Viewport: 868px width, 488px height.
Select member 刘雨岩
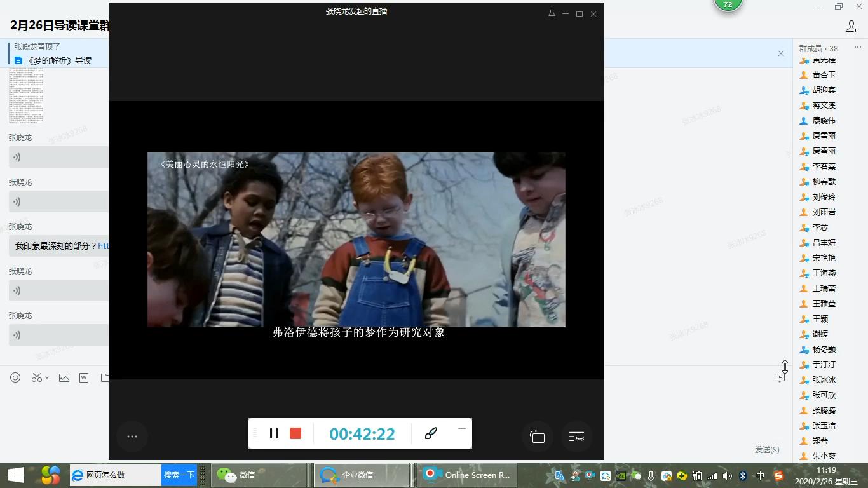824,212
